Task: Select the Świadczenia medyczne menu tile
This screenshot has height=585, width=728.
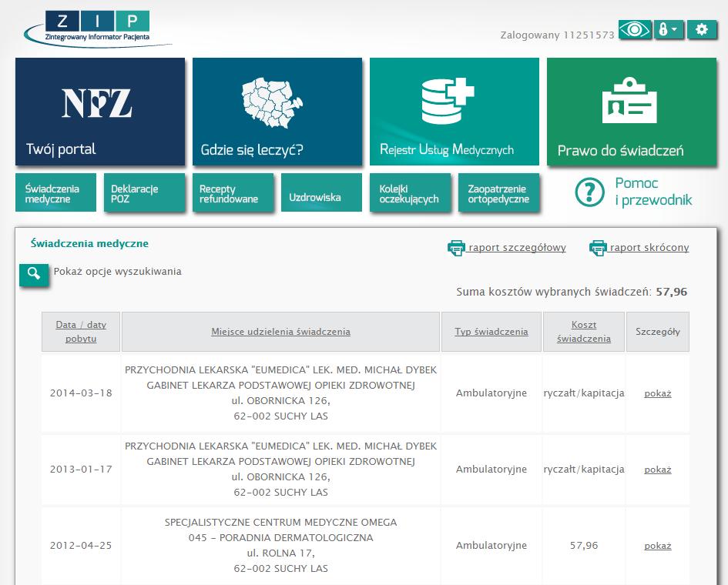Action: tap(55, 192)
